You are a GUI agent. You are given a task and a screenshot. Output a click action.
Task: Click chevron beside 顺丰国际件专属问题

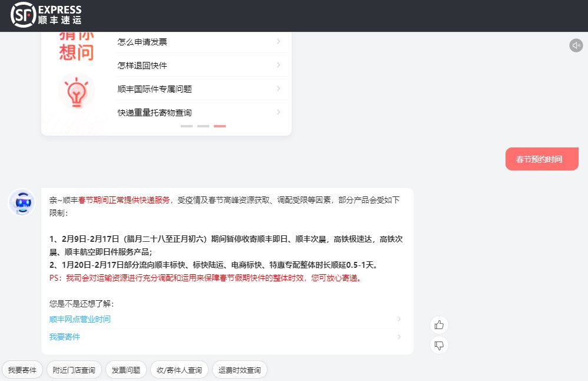[x=278, y=88]
